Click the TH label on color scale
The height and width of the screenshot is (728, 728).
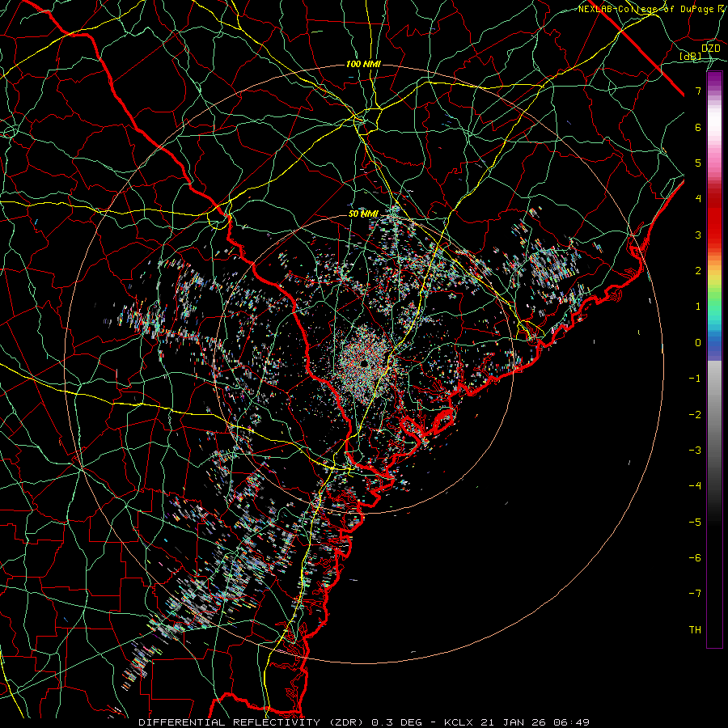695,630
